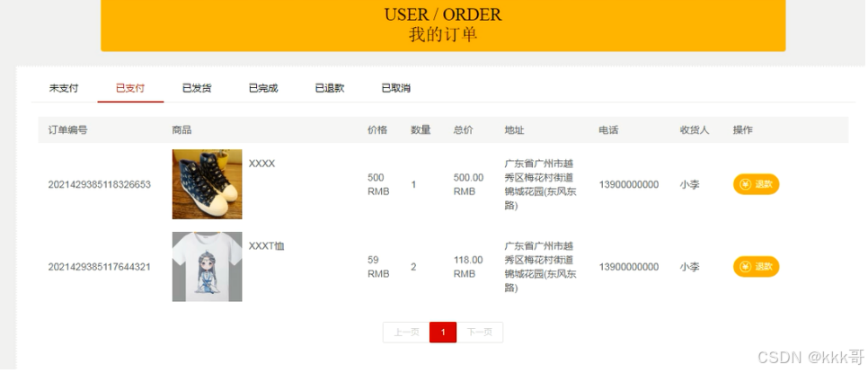Select the 已支付 tab
This screenshot has width=868, height=373.
[130, 88]
